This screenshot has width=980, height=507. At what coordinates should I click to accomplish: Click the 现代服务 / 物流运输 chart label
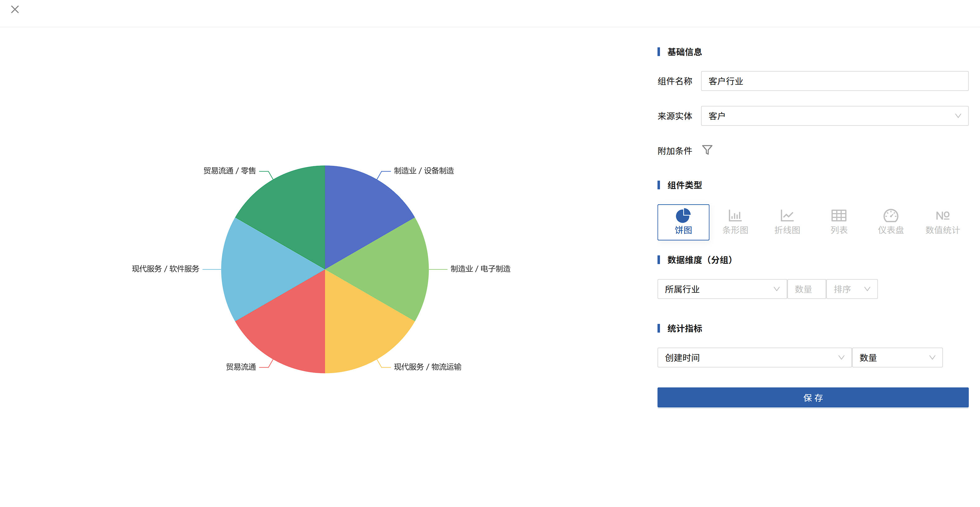pos(428,367)
